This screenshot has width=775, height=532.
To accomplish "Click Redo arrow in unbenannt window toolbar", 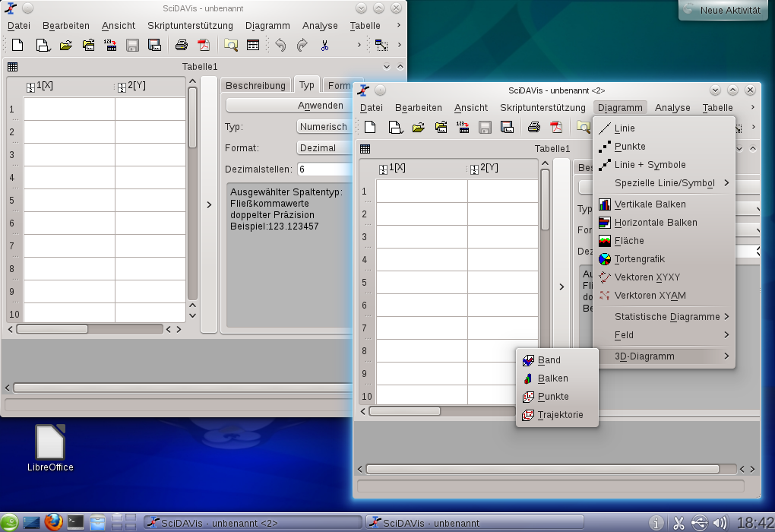I will coord(302,45).
